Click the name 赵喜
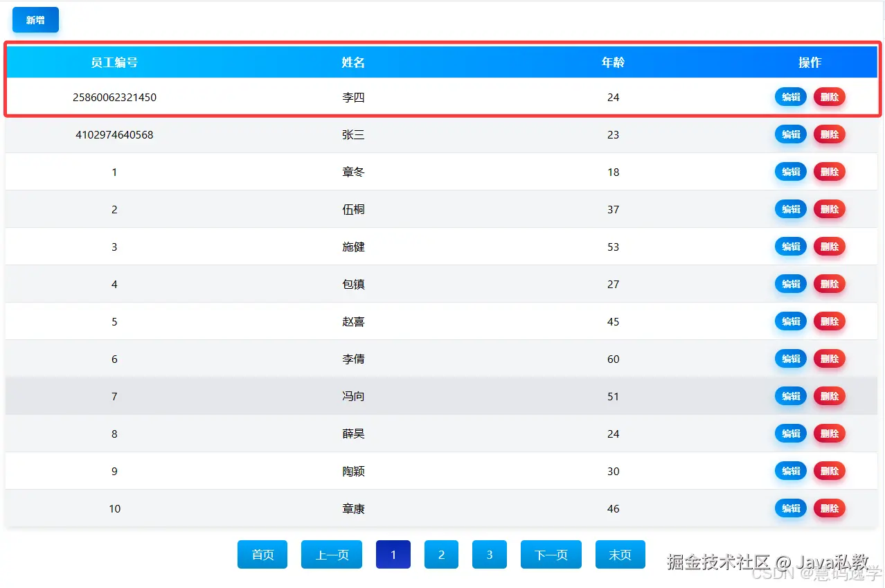The image size is (885, 588). tap(353, 322)
